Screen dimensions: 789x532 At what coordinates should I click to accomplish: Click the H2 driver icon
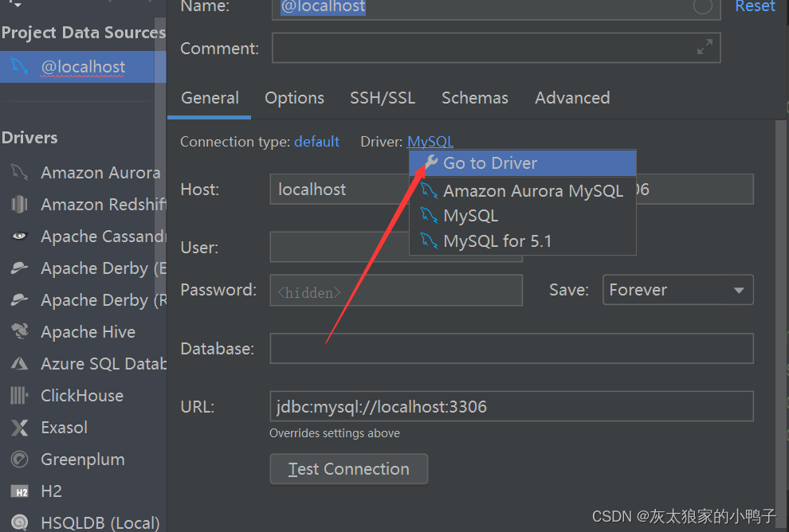(19, 491)
